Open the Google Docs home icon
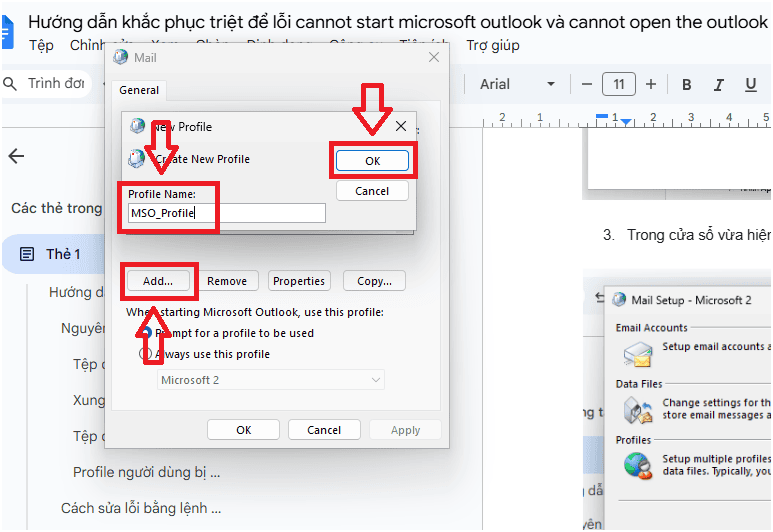 (7, 33)
